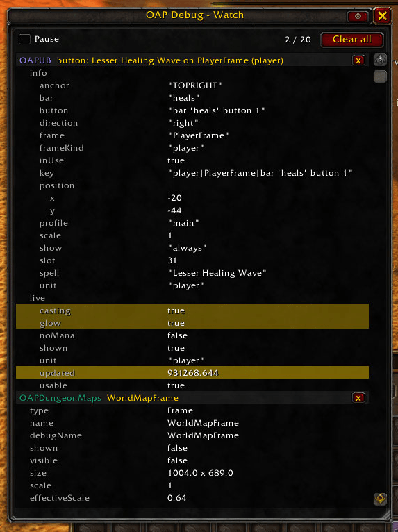
Task: Click the frameKind row label
Action: pyautogui.click(x=61, y=148)
